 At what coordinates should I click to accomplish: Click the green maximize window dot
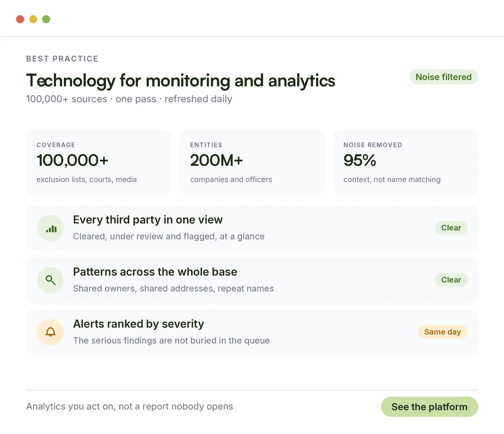(46, 19)
